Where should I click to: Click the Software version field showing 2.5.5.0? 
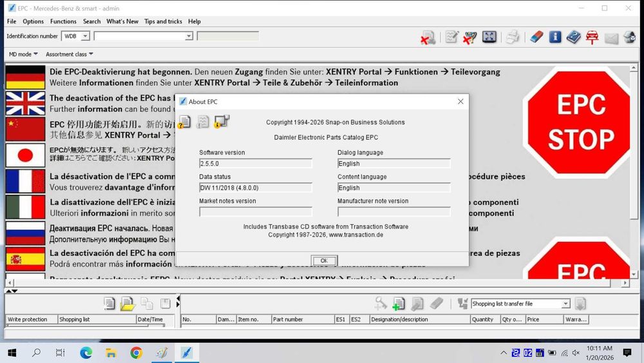coord(256,164)
